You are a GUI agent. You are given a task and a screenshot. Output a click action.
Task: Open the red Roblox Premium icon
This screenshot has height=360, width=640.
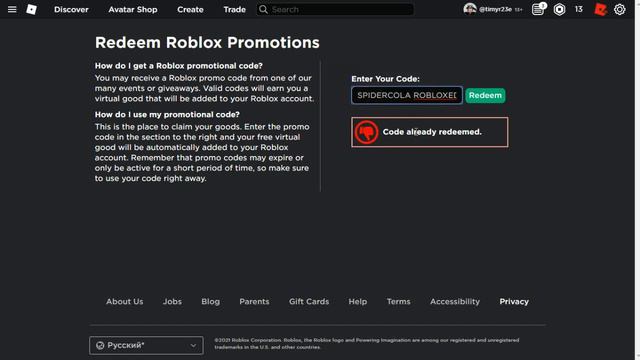pyautogui.click(x=600, y=9)
